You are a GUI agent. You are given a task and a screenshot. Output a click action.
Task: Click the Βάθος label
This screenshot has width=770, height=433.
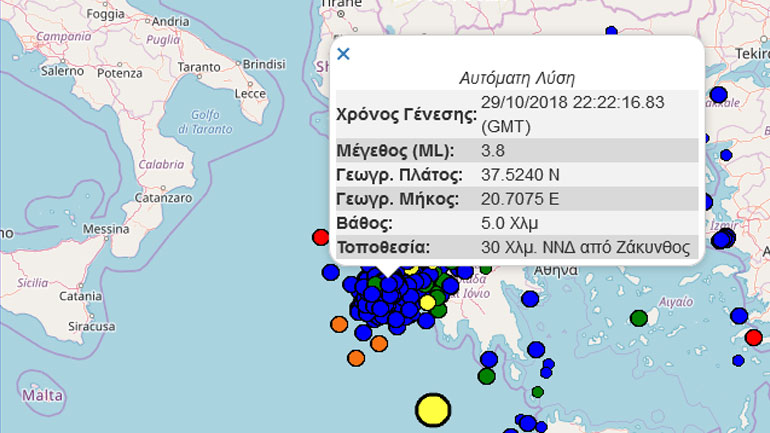(x=364, y=223)
